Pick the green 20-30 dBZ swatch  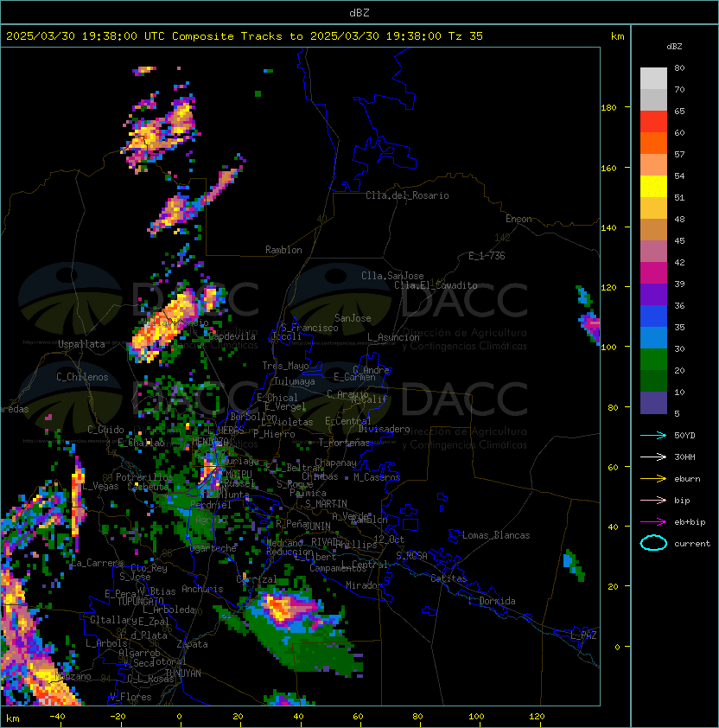click(653, 360)
